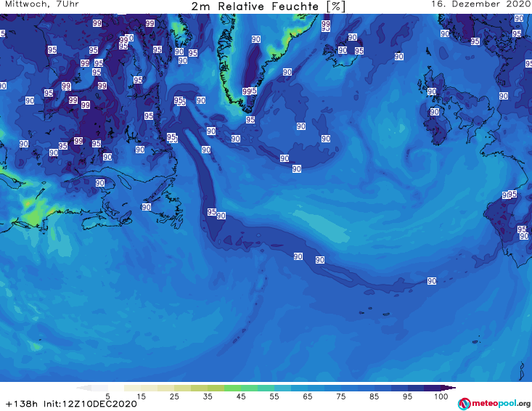
Task: Click the 90 label over western Iceland
Action: [x=343, y=50]
